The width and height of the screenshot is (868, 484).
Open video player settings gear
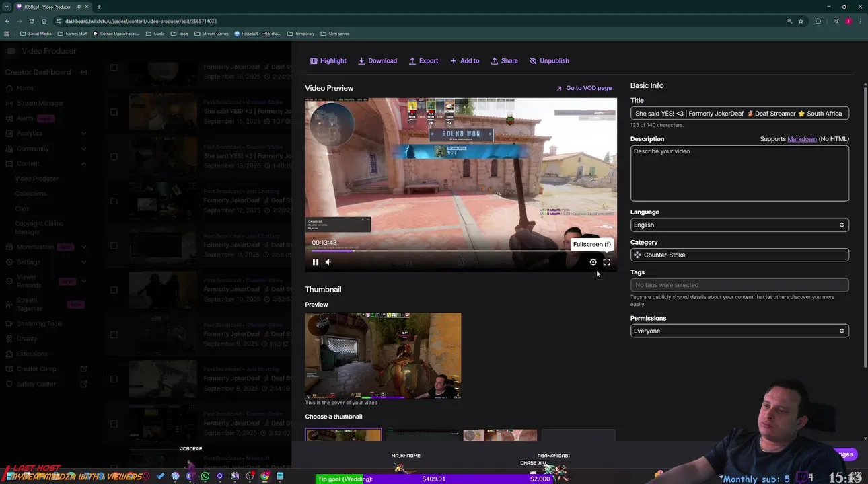click(593, 262)
